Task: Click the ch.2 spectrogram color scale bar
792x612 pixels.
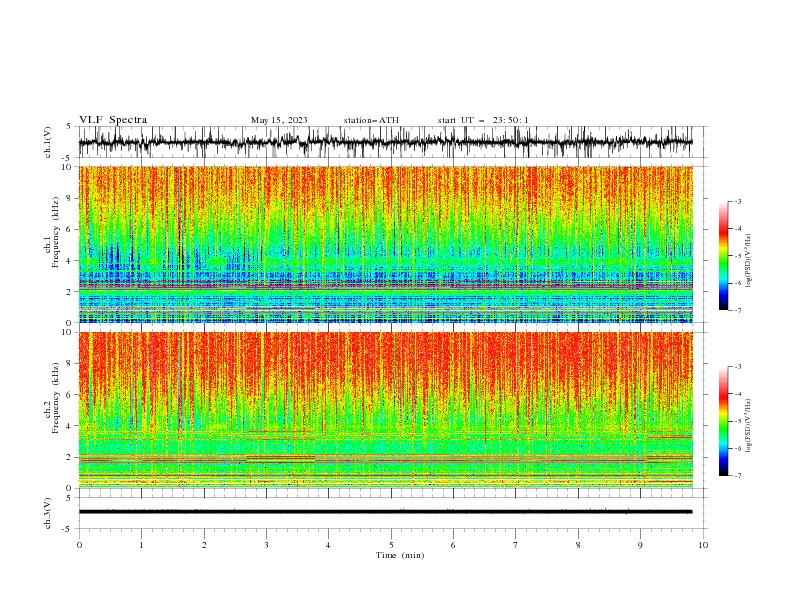Action: (x=723, y=421)
